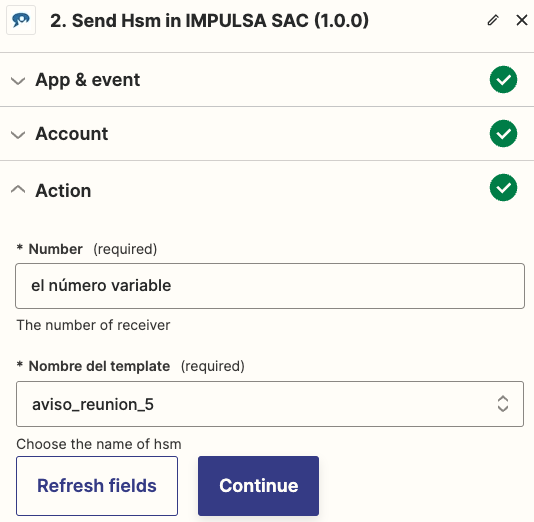534x522 pixels.
Task: Open the App & event section header
Action: coord(267,80)
